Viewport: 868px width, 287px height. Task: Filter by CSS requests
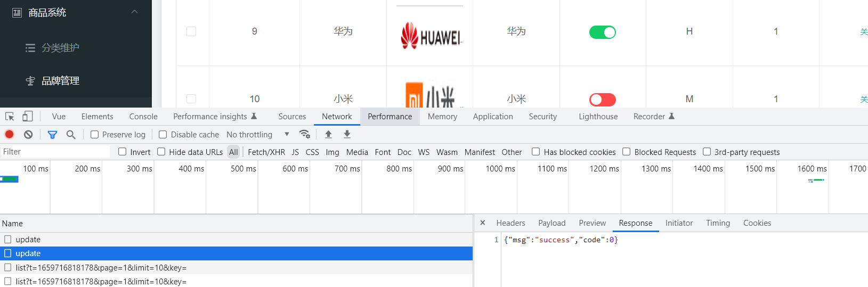[x=312, y=152]
